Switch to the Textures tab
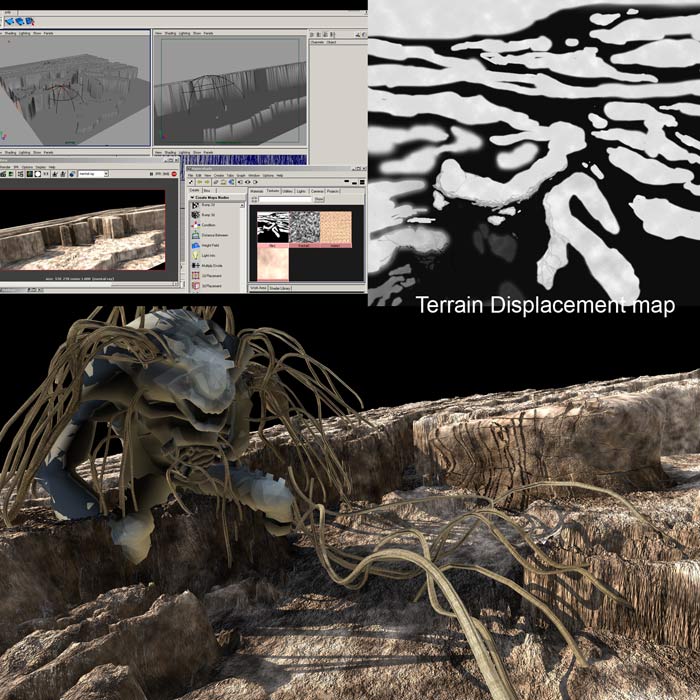700x700 pixels. 272,190
